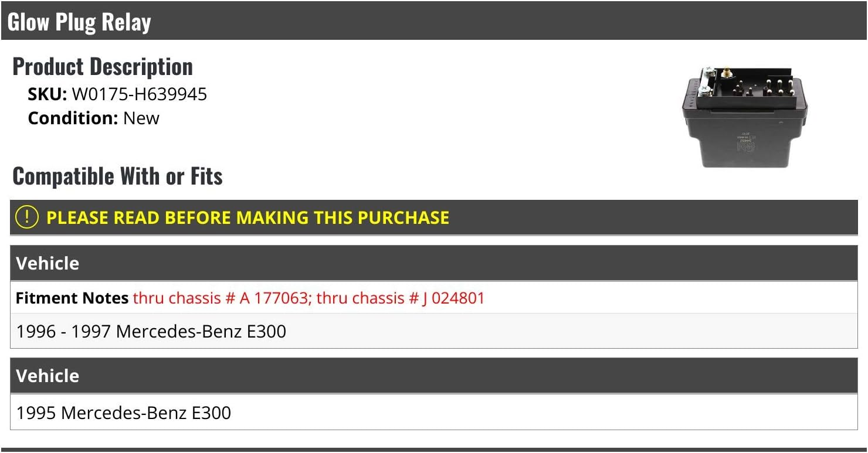This screenshot has height=453, width=868.
Task: Expand the Vehicle header above Fitment Notes
Action: point(48,263)
